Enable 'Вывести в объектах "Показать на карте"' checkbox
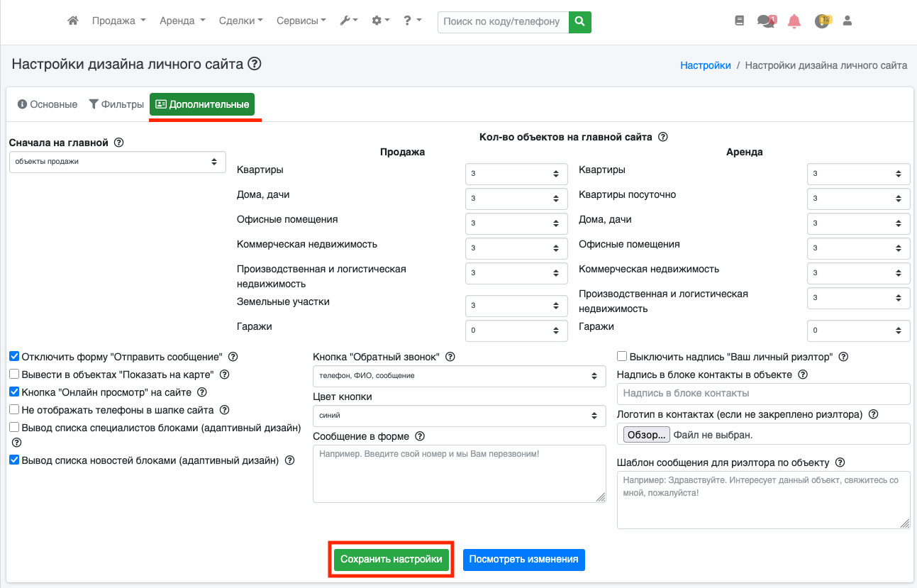 (x=14, y=374)
